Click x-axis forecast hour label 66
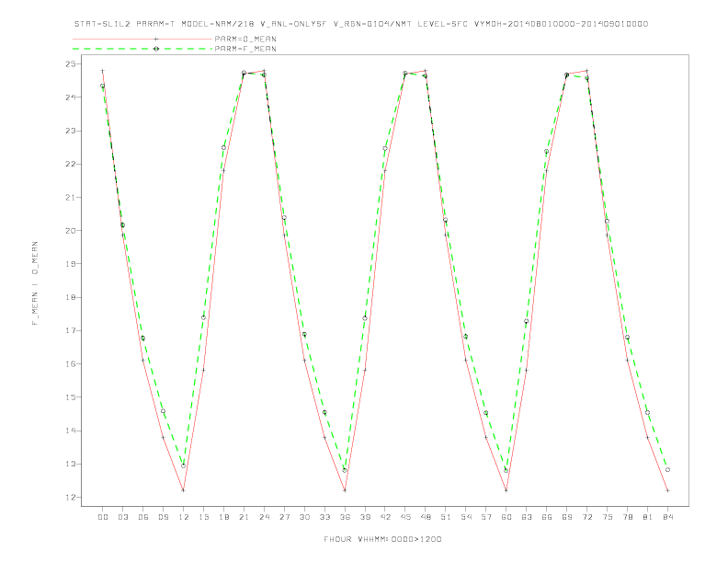 pyautogui.click(x=547, y=517)
